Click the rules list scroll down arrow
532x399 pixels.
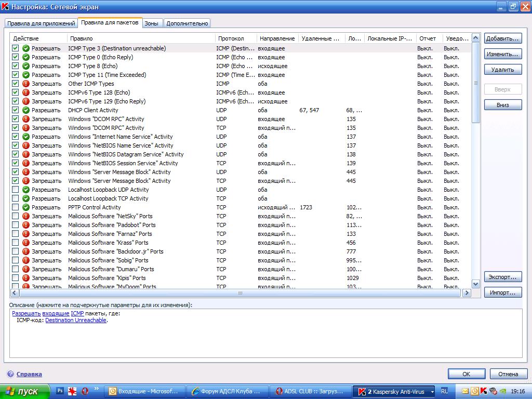pos(476,284)
